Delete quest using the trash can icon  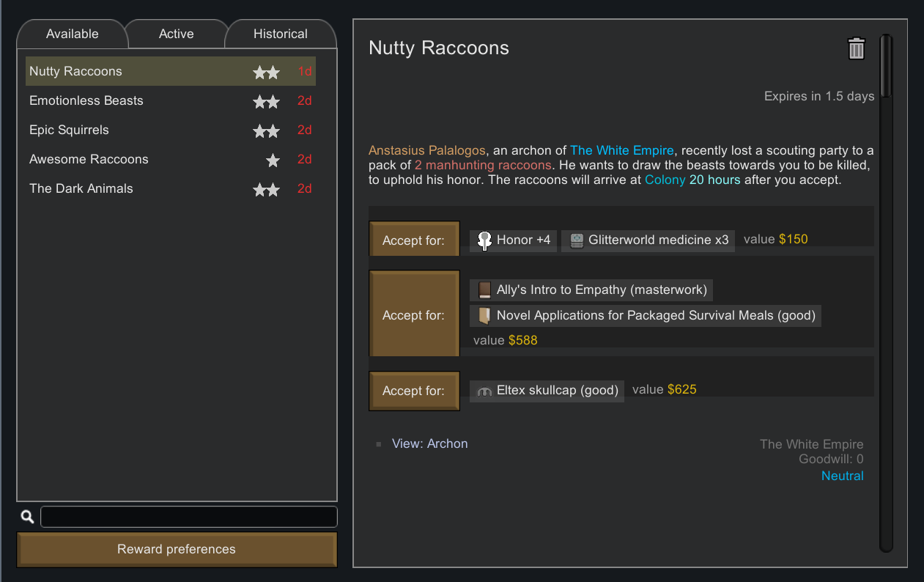[x=856, y=48]
